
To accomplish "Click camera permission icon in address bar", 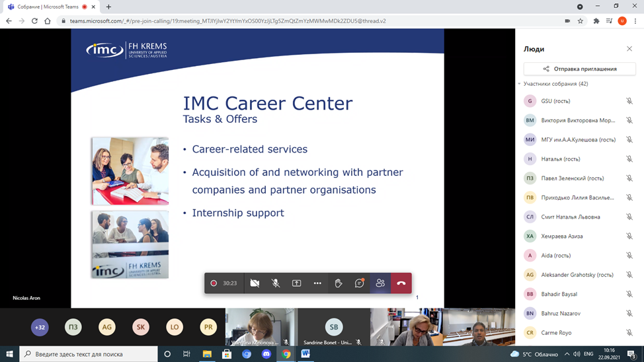I will (x=567, y=21).
